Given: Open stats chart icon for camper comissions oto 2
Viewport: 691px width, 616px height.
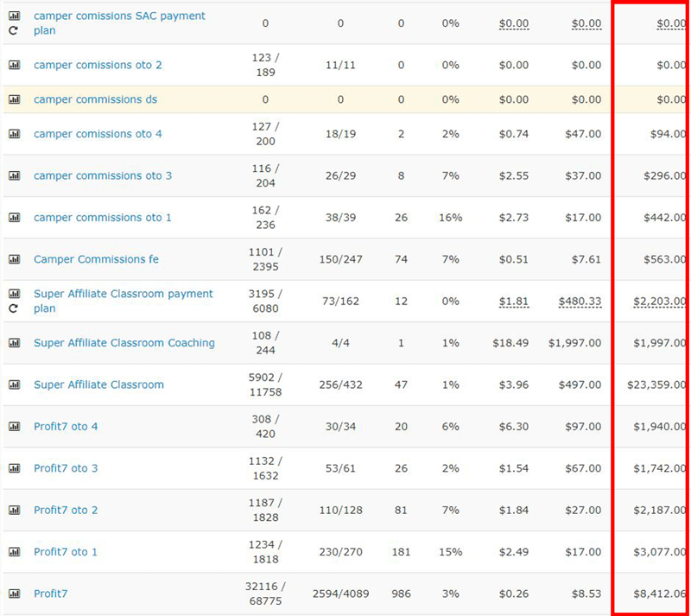Looking at the screenshot, I should pyautogui.click(x=14, y=66).
